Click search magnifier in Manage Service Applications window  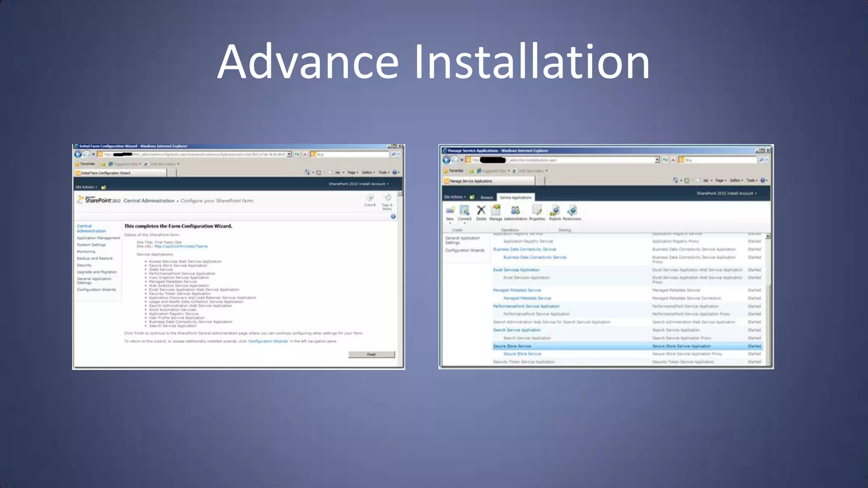tap(762, 160)
